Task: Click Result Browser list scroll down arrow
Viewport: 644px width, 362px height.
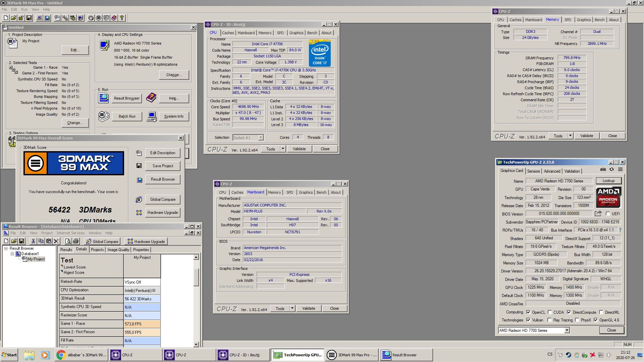Action: click(x=196, y=344)
